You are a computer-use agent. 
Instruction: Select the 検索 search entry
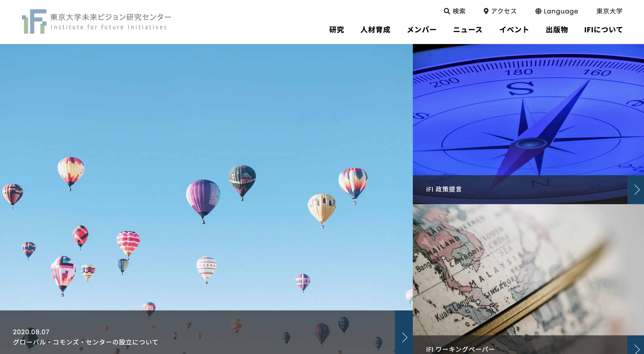pos(459,11)
